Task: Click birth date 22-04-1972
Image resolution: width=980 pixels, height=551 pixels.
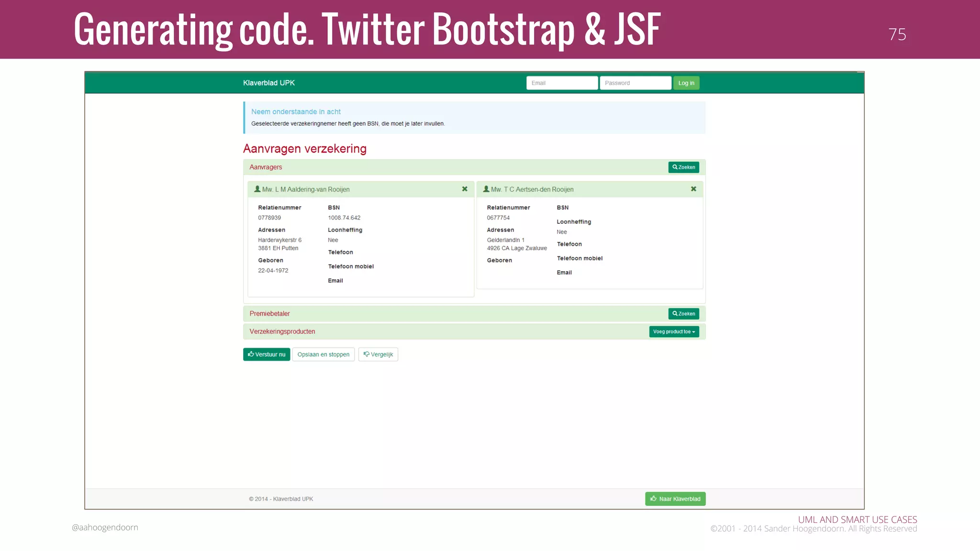Action: (x=273, y=270)
